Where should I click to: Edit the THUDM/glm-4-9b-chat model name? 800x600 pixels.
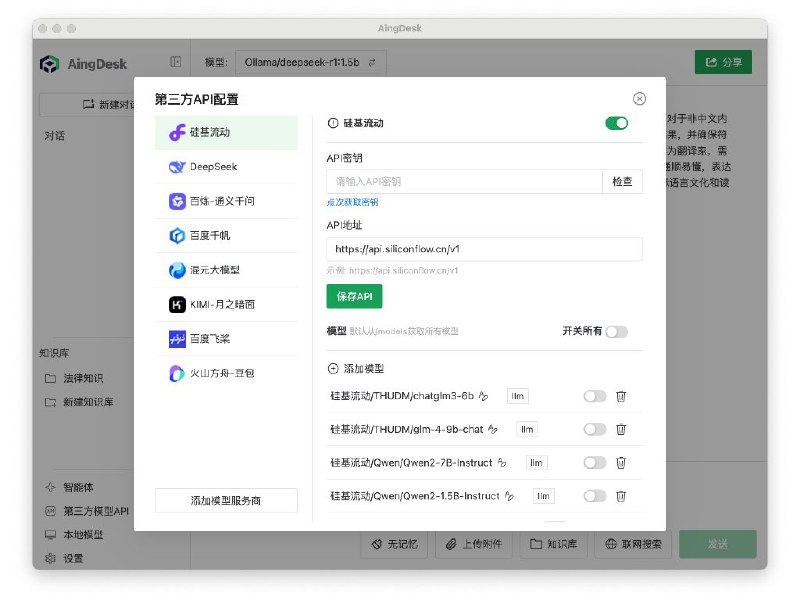tap(493, 430)
